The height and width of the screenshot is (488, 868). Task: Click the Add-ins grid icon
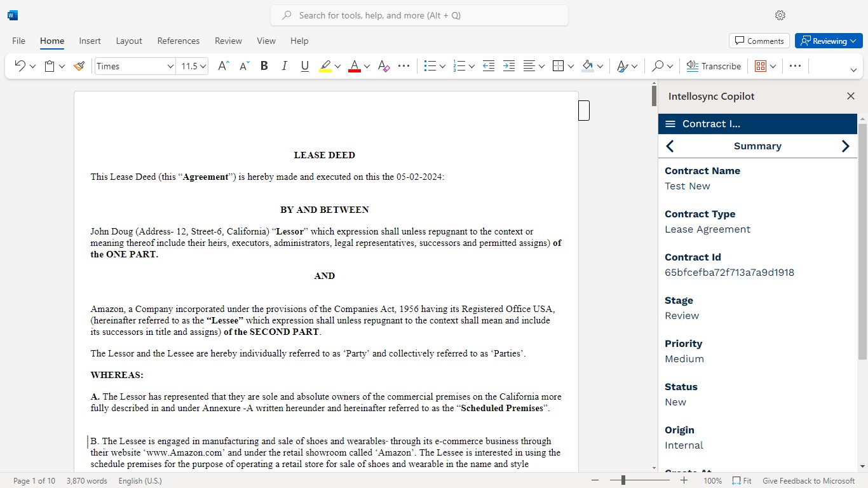pos(761,66)
